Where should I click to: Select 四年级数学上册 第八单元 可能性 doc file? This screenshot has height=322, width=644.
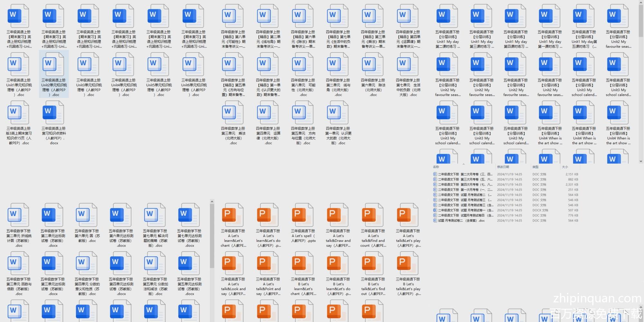click(303, 74)
